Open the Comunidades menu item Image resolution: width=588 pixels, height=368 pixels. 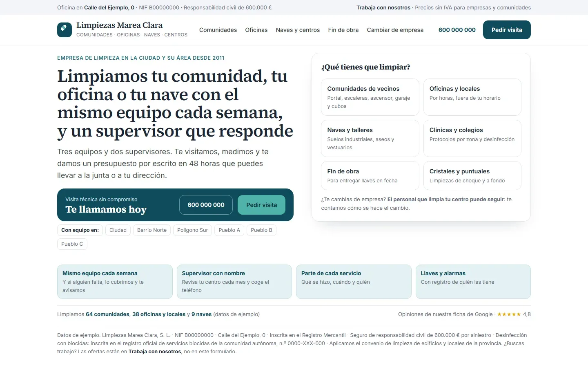[x=218, y=30]
